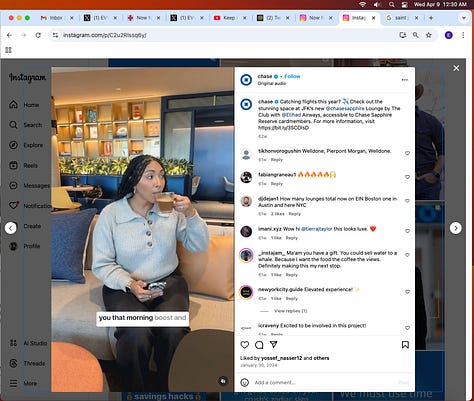This screenshot has height=401, width=474.
Task: Reload the page
Action: click(38, 35)
